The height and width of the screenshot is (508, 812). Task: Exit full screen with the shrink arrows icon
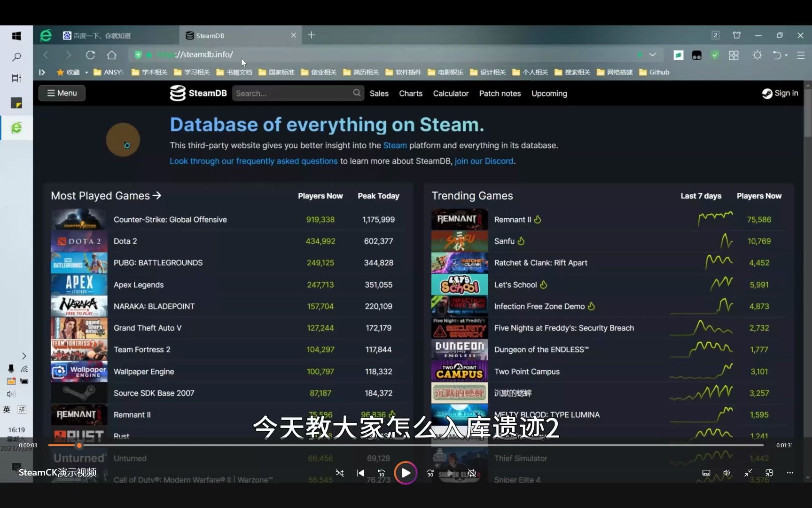coord(748,473)
